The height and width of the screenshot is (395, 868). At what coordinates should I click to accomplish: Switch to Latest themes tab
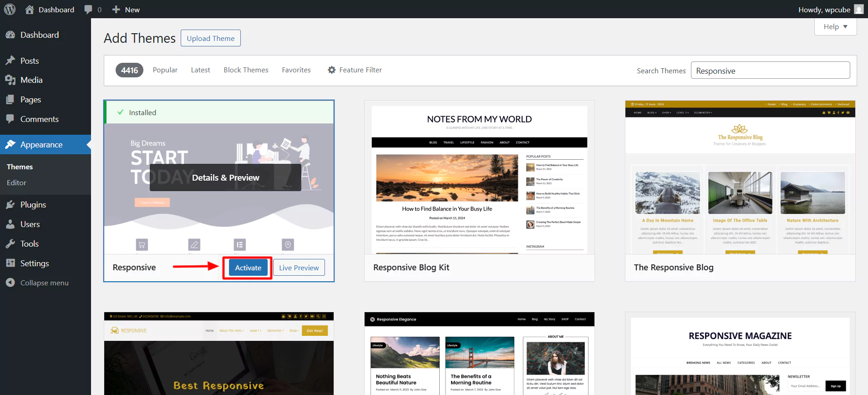point(200,70)
